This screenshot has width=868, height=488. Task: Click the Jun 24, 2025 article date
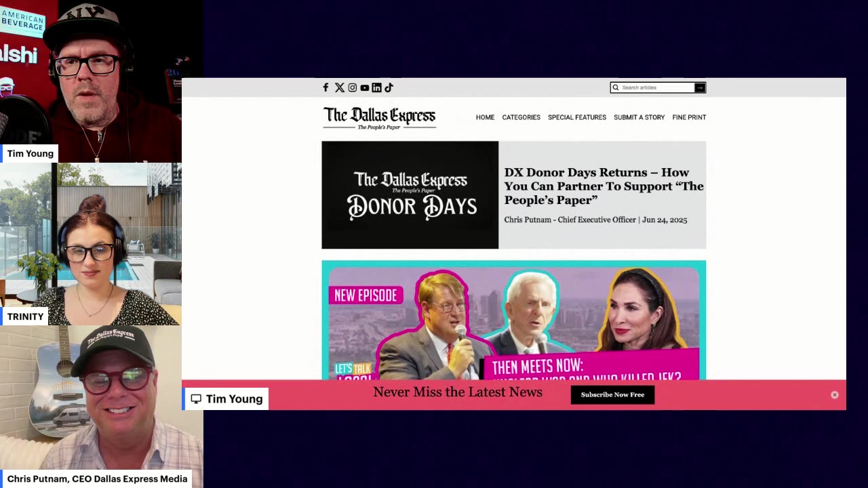click(x=665, y=220)
